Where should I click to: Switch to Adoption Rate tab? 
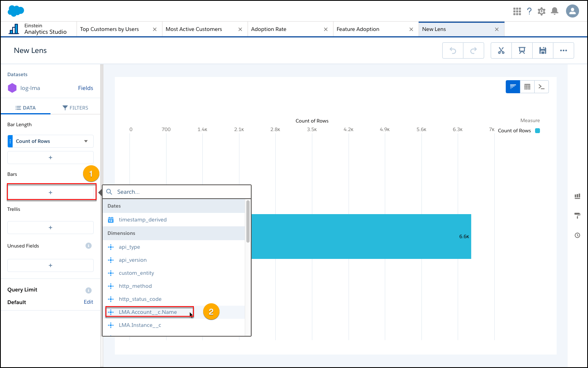pos(269,29)
